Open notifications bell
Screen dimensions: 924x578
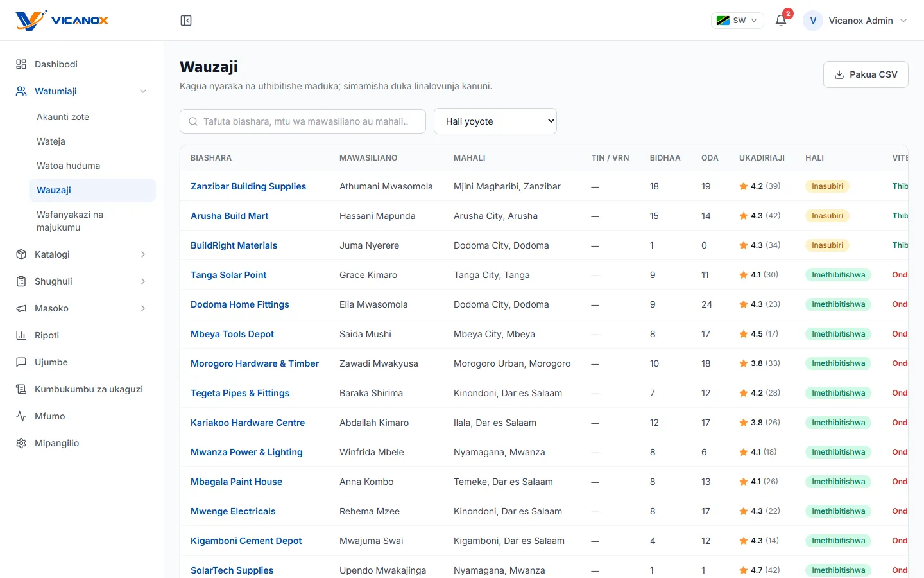pos(781,21)
